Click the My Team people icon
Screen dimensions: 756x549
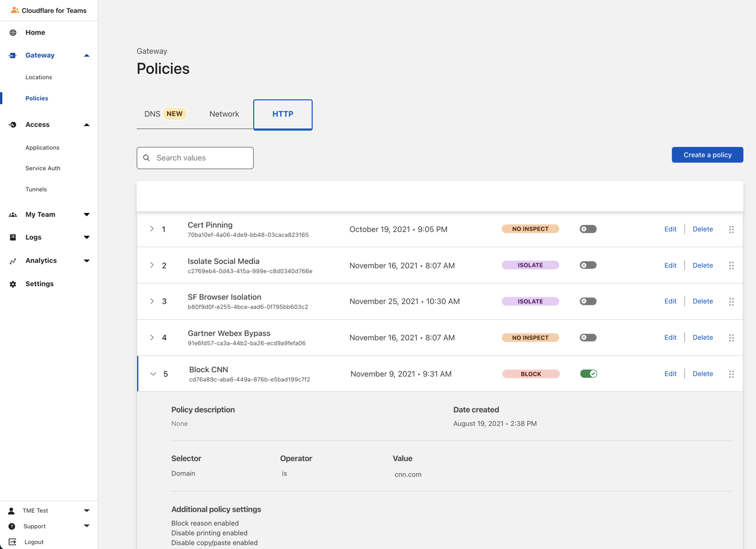[13, 215]
